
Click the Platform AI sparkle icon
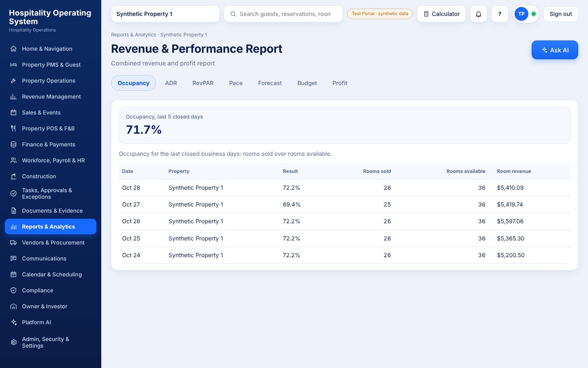click(13, 322)
